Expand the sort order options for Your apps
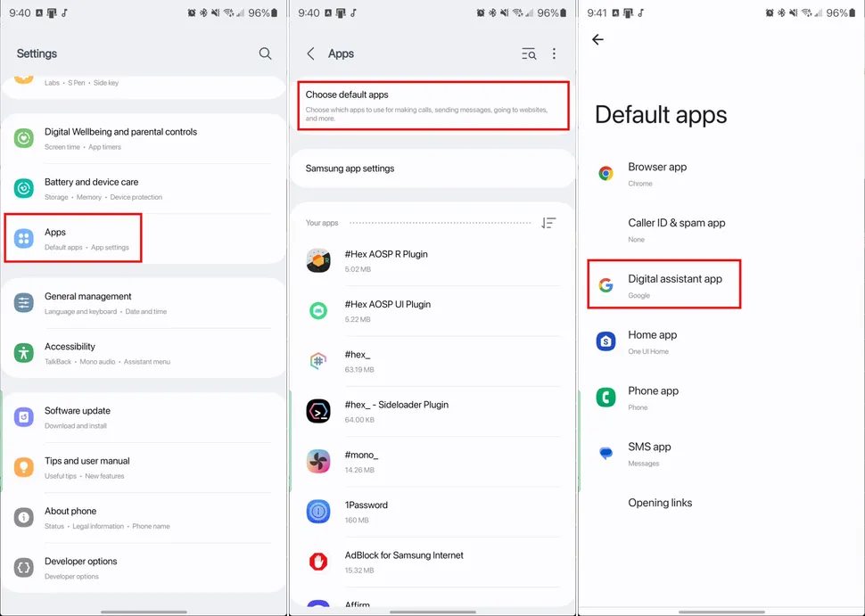Viewport: 865px width, 616px height. 548,223
